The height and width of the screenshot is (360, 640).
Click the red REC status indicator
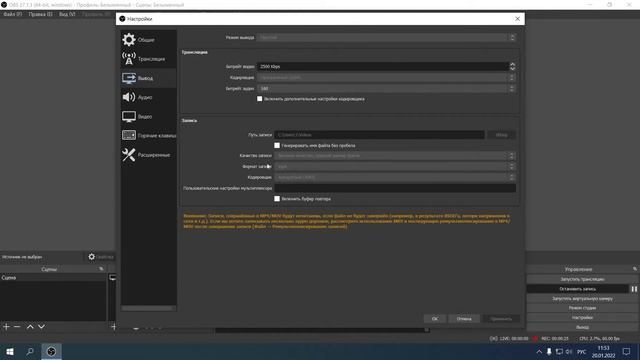coord(535,338)
